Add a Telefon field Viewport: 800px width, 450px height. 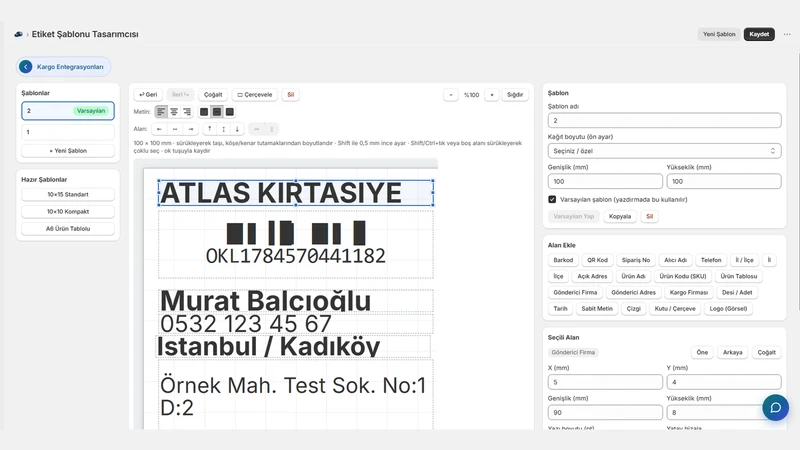[711, 260]
